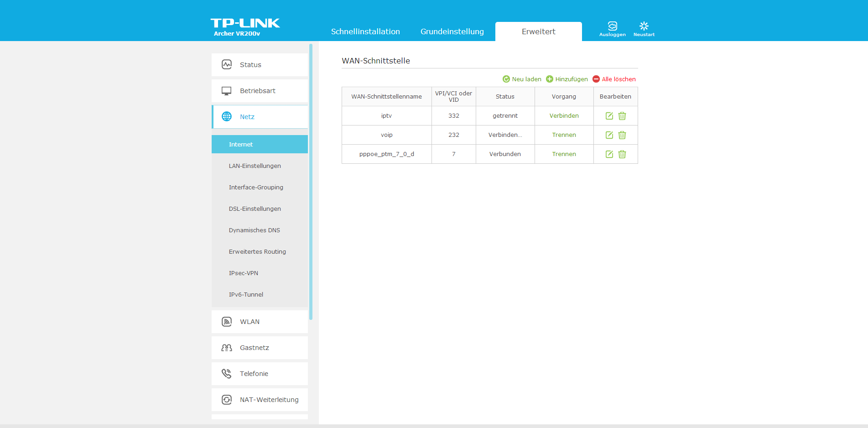Click the sidebar vertical scrollbar

pyautogui.click(x=311, y=183)
